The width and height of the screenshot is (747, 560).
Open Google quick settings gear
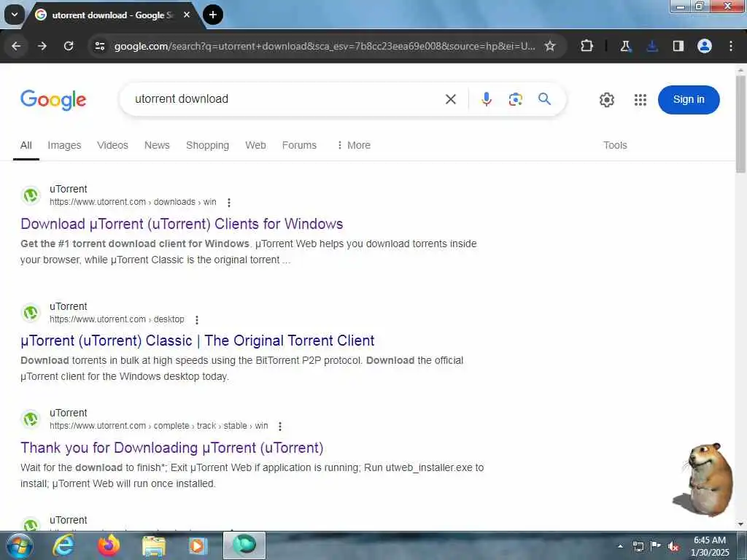pyautogui.click(x=606, y=99)
